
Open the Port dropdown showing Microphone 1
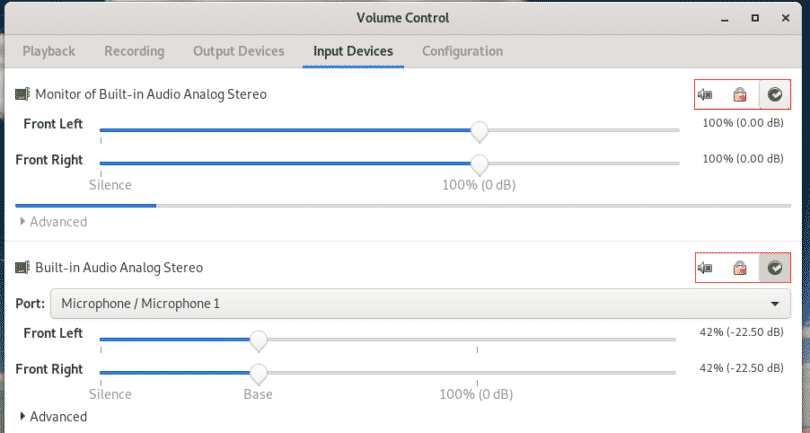click(x=420, y=303)
